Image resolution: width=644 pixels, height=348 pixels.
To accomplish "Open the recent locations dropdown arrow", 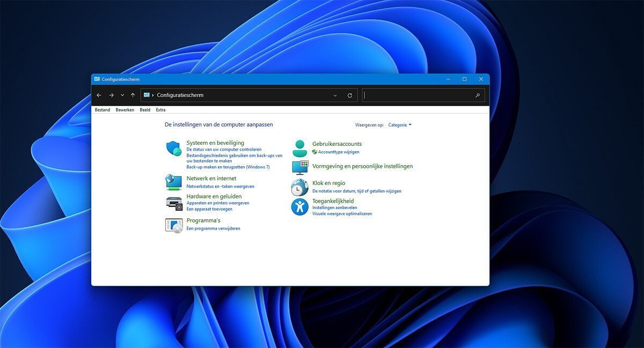I will coord(122,95).
